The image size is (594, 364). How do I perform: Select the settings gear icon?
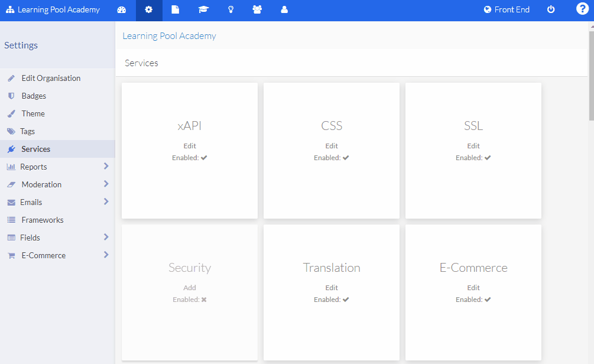[x=148, y=10]
